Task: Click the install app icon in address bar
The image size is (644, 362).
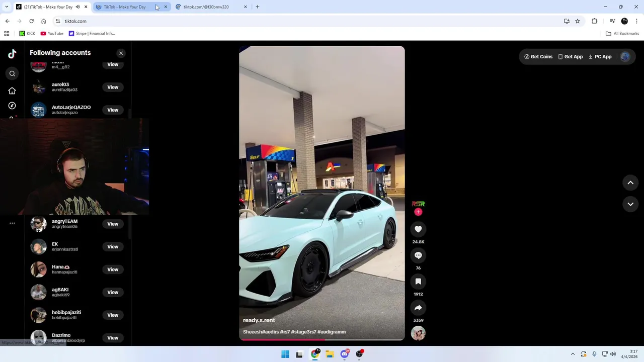Action: 567,21
